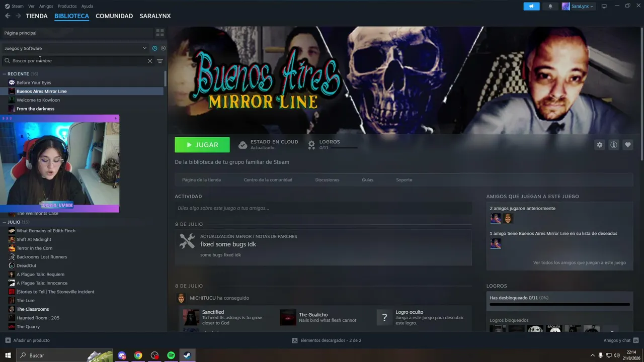Screen dimensions: 644x362
Task: Select Haunted Room : 205
Action: pyautogui.click(x=38, y=318)
